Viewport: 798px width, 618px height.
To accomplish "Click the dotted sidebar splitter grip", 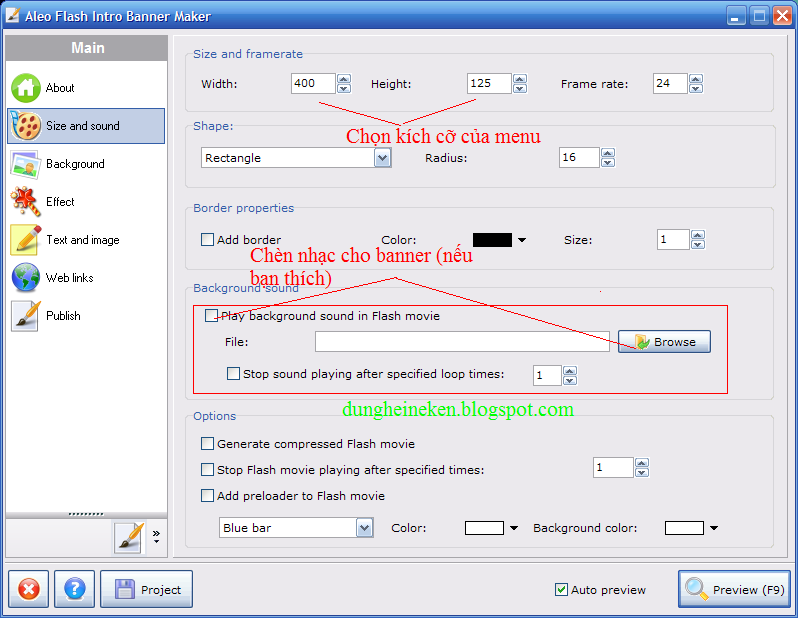I will click(86, 514).
